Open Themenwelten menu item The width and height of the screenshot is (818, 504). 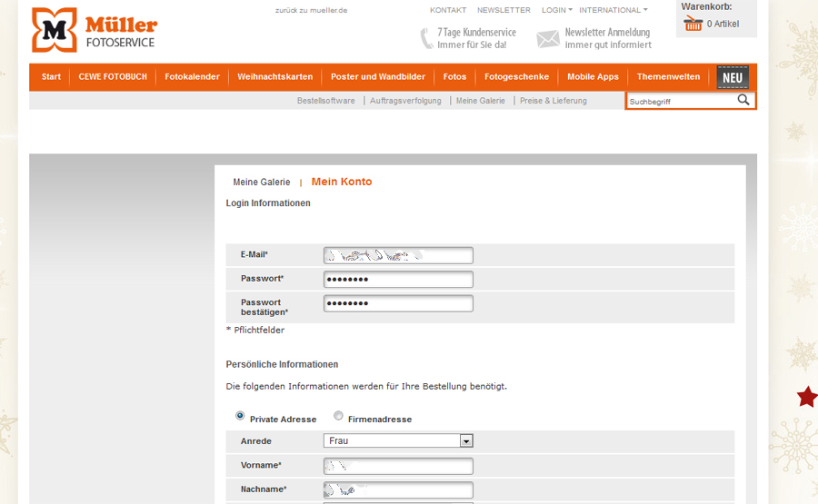tap(668, 76)
